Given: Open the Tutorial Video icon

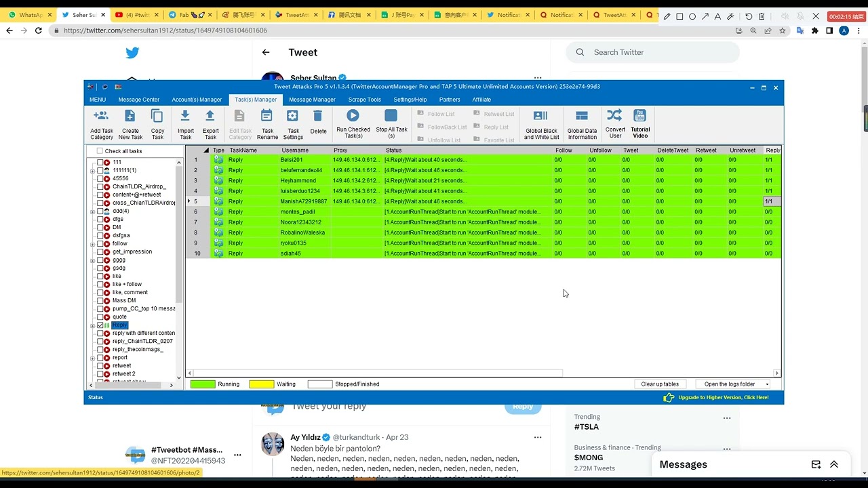Looking at the screenshot, I should (639, 115).
